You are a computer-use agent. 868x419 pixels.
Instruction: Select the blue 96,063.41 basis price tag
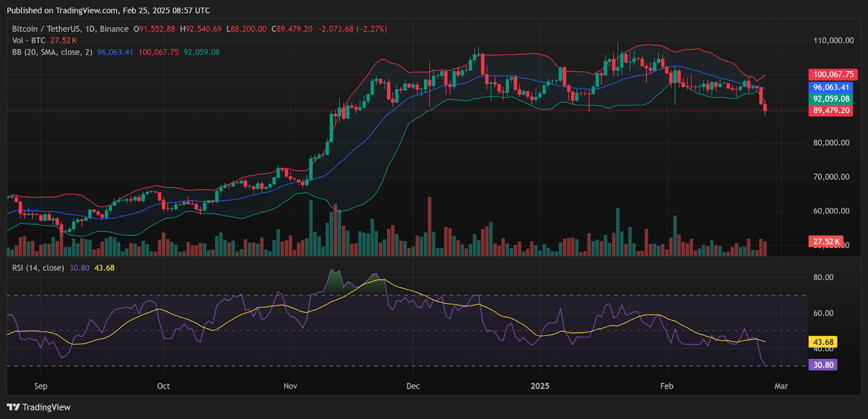[x=831, y=87]
